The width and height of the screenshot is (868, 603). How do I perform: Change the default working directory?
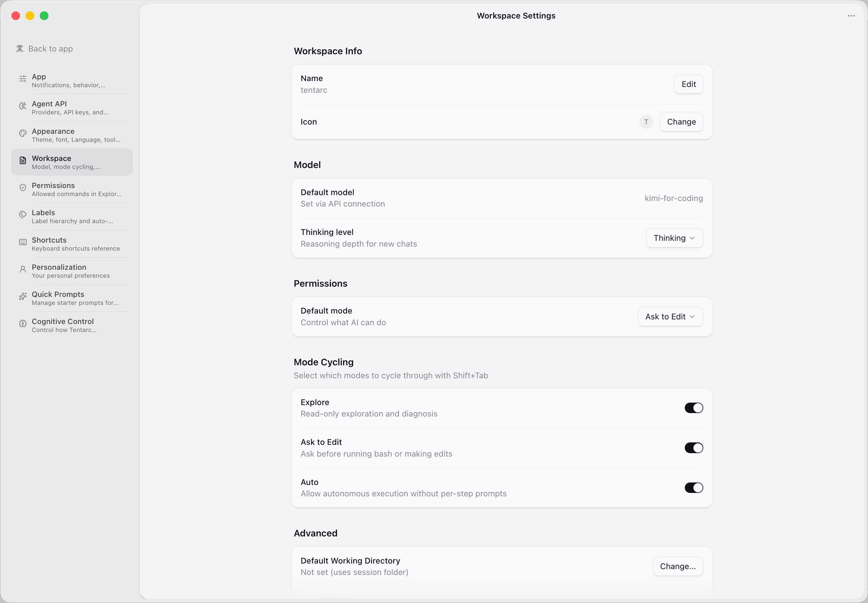(678, 566)
